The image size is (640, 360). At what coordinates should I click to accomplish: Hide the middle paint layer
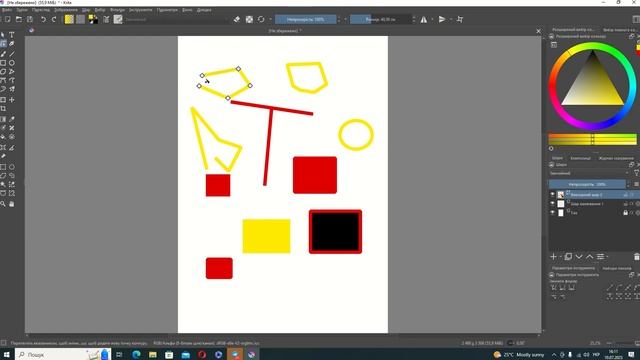pyautogui.click(x=553, y=204)
